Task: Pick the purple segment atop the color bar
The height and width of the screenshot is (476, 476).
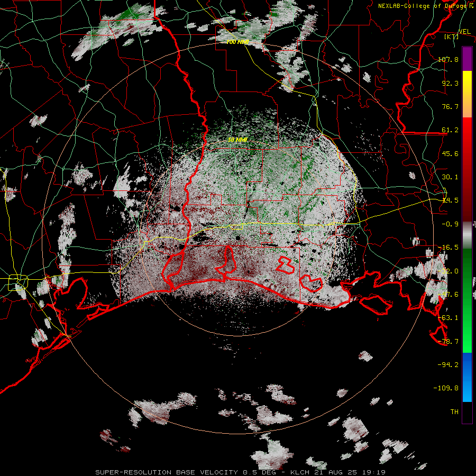Action: pos(467,59)
